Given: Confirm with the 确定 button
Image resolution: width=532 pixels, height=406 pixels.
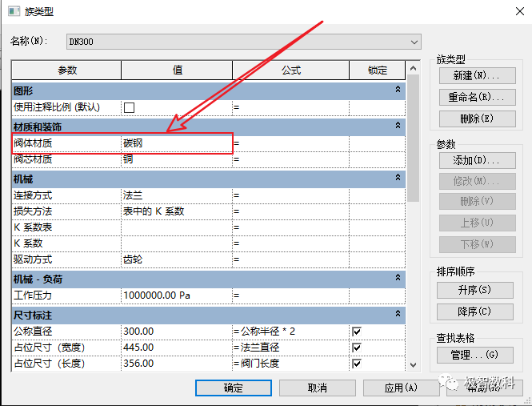Looking at the screenshot, I should pyautogui.click(x=234, y=388).
